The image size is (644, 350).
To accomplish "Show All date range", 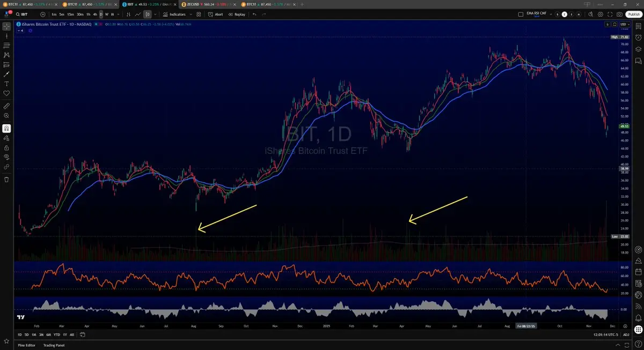I will (72, 334).
